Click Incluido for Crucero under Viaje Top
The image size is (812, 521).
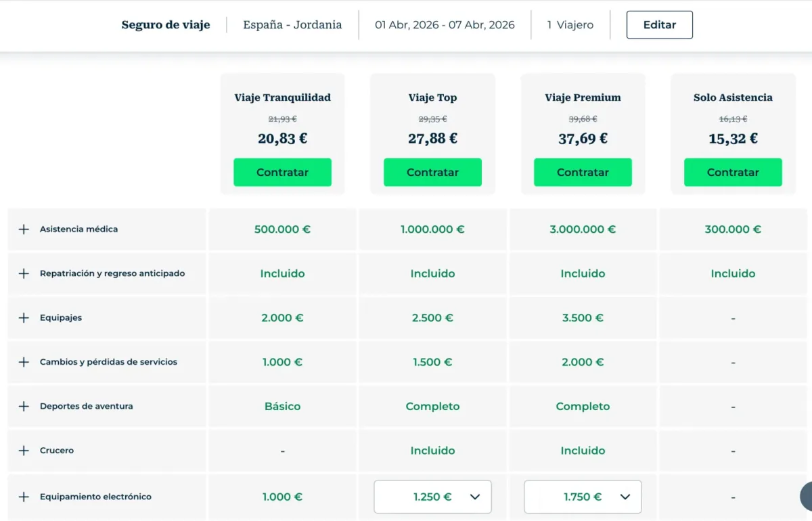coord(433,451)
